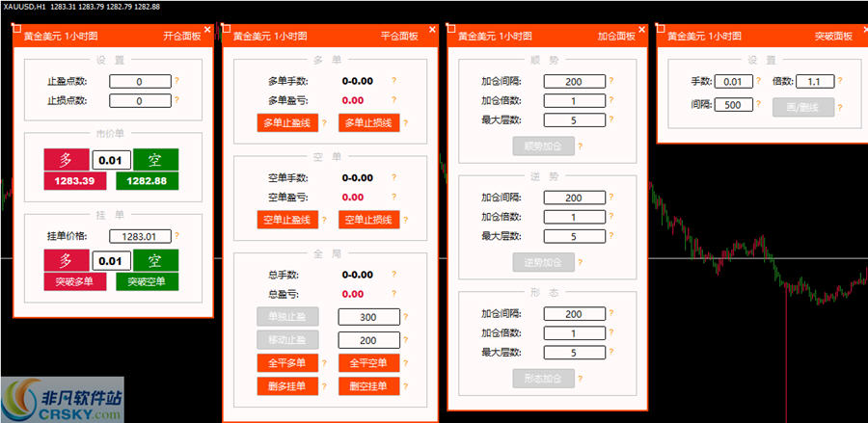Image resolution: width=868 pixels, height=423 pixels.
Task: Open help for 多单盈亏
Action: click(x=394, y=100)
